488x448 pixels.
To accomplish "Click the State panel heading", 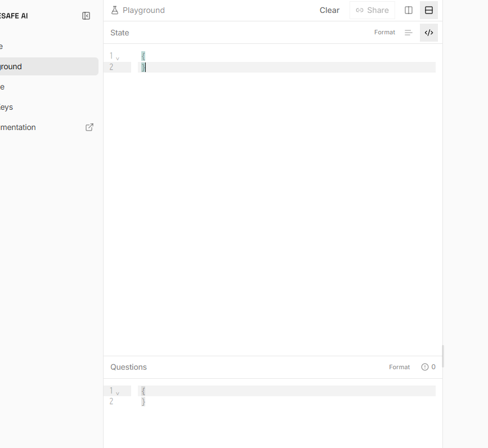I will 120,33.
